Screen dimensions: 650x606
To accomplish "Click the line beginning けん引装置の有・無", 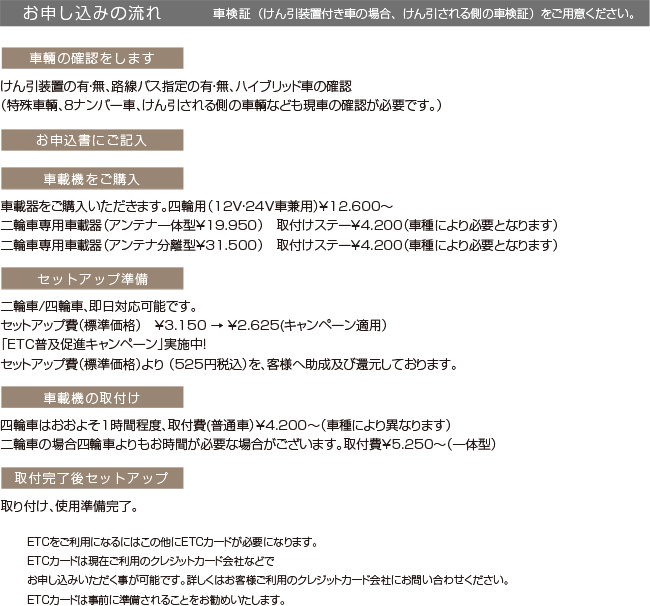I will [x=176, y=86].
